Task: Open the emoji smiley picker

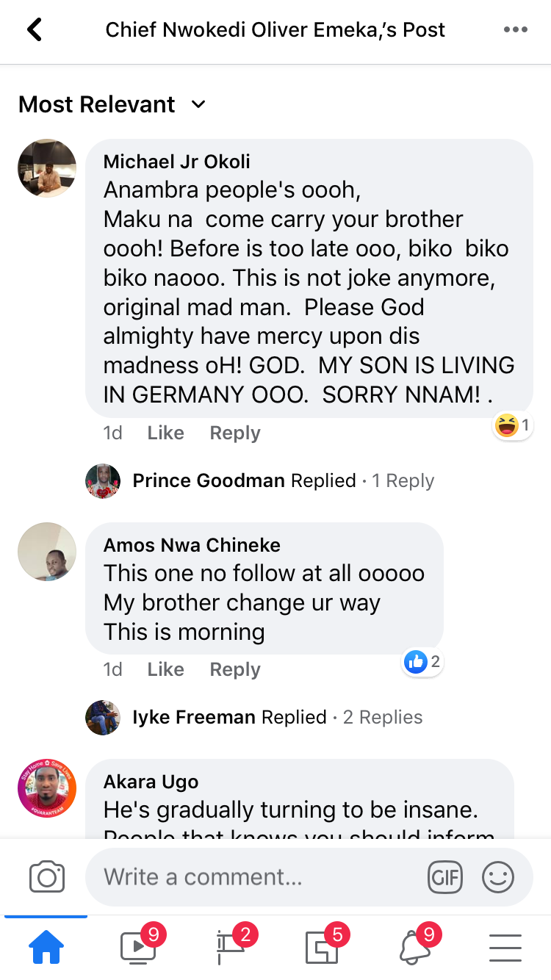Action: (497, 877)
